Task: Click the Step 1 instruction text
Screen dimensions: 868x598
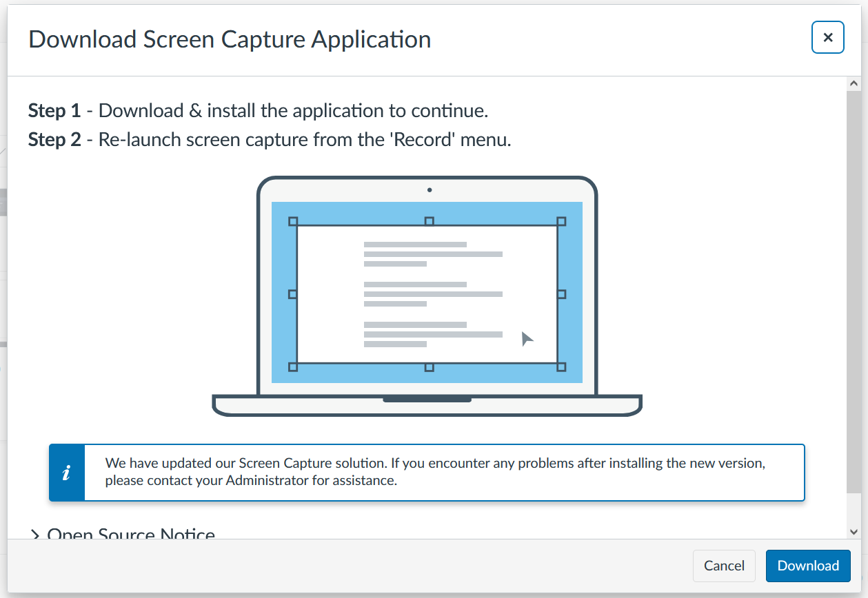Action: tap(259, 110)
